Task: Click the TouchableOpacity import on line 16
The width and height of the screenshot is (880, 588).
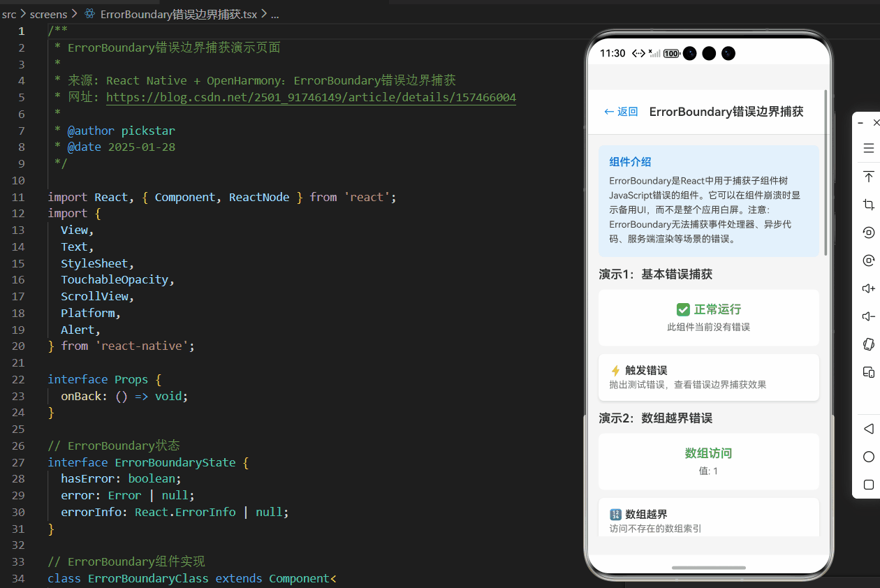Action: (115, 279)
